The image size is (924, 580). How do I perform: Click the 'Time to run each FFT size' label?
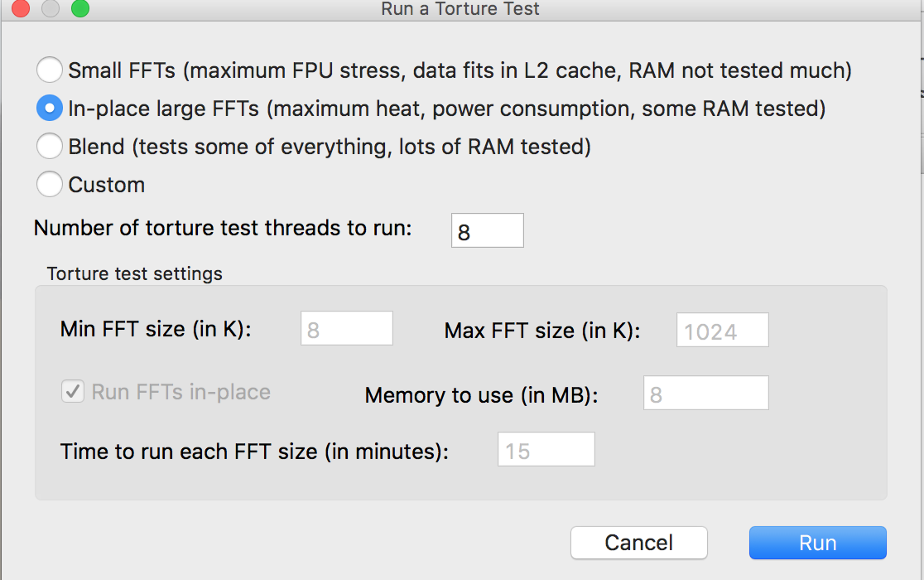point(254,452)
